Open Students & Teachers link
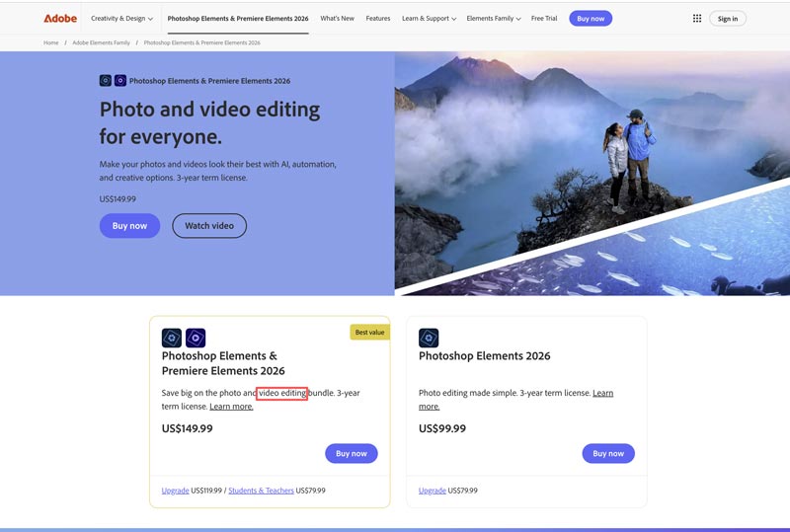The width and height of the screenshot is (790, 532). pyautogui.click(x=261, y=491)
